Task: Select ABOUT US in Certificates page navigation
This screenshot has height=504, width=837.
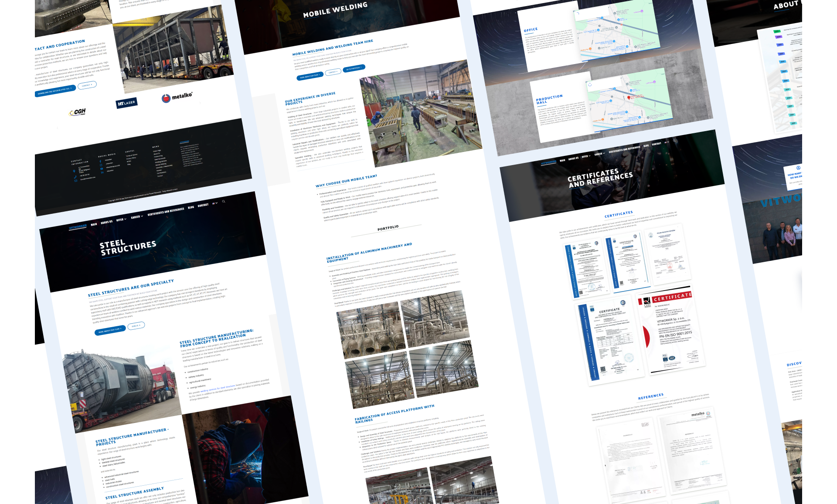Action: 573,158
